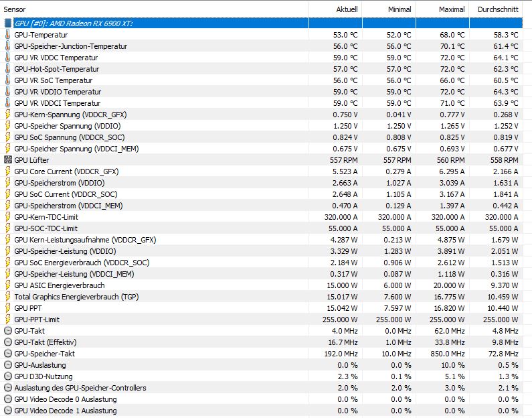532x418 pixels.
Task: Select GPU-Speicherstrom (VDDCI_MEM) label
Action: [68, 206]
